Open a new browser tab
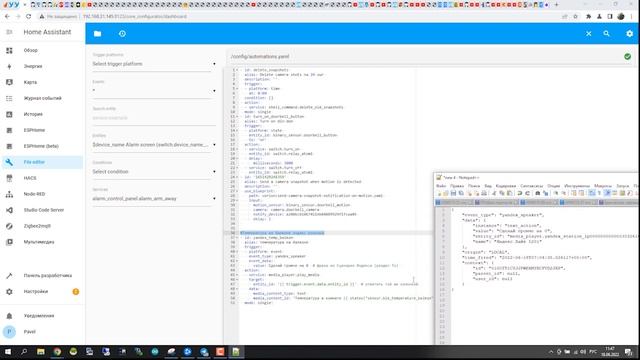Viewport: 640px width, 360px height. [556, 4]
